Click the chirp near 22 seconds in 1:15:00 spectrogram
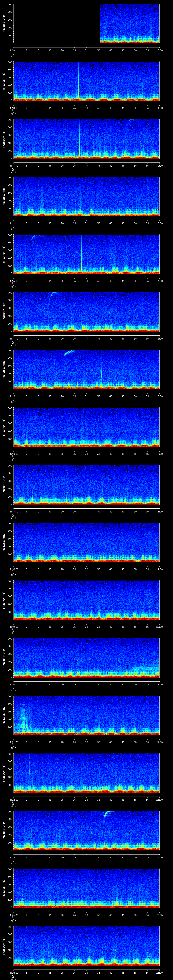 (x=69, y=353)
